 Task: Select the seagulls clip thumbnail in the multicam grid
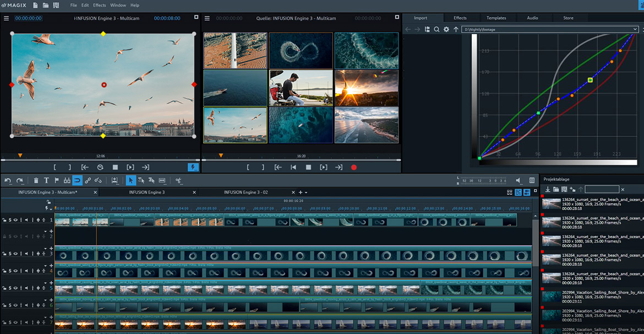pyautogui.click(x=235, y=125)
